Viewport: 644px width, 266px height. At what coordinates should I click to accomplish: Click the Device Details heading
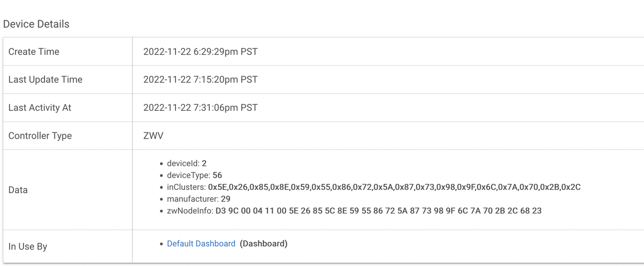[x=36, y=24]
